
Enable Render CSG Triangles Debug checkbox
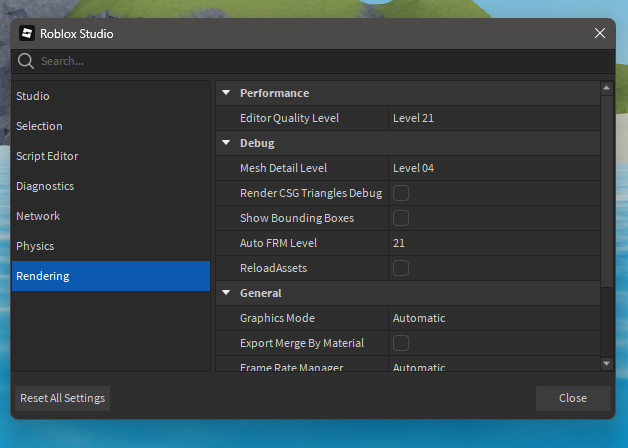pos(401,193)
